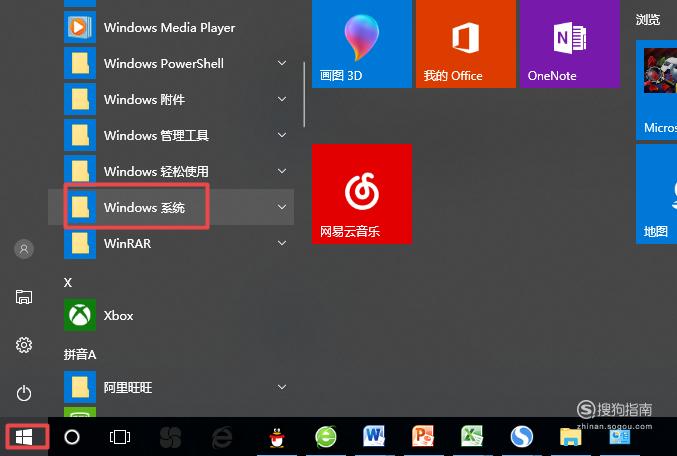
Task: Open PowerPoint from the taskbar
Action: tap(422, 436)
